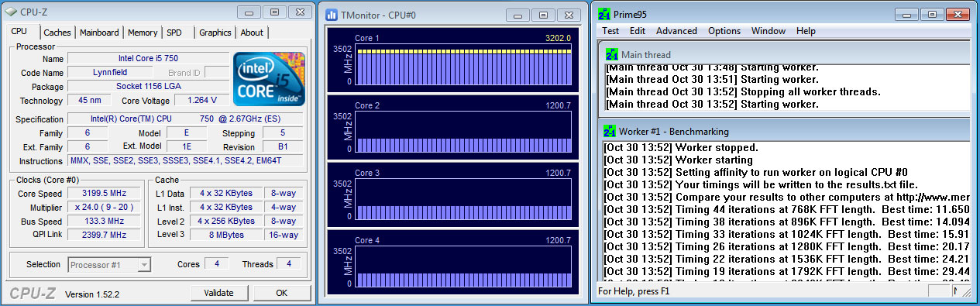Image resolution: width=980 pixels, height=306 pixels.
Task: Open the Graphics tab
Action: click(x=215, y=33)
